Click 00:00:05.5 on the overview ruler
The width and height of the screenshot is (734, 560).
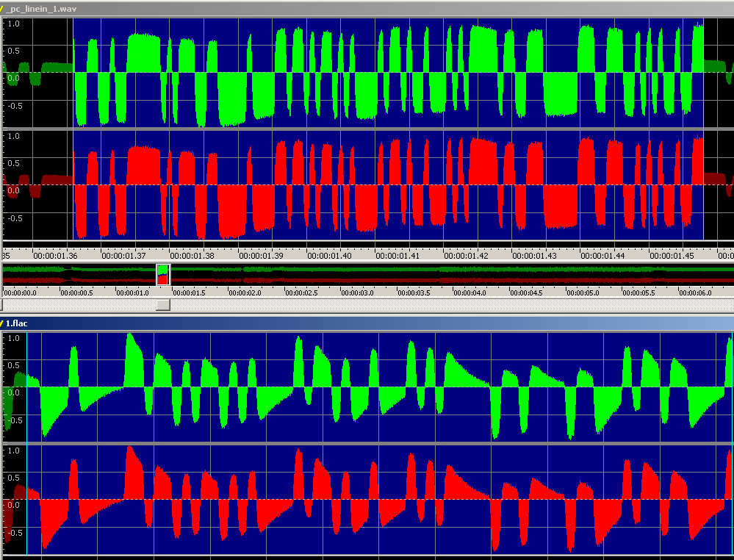(636, 292)
